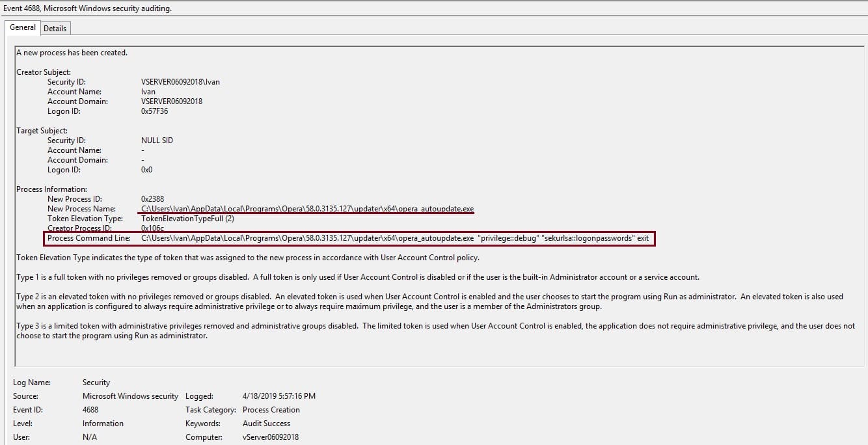Viewport: 868px width, 445px height.
Task: Click the Process Information heading
Action: pos(51,189)
